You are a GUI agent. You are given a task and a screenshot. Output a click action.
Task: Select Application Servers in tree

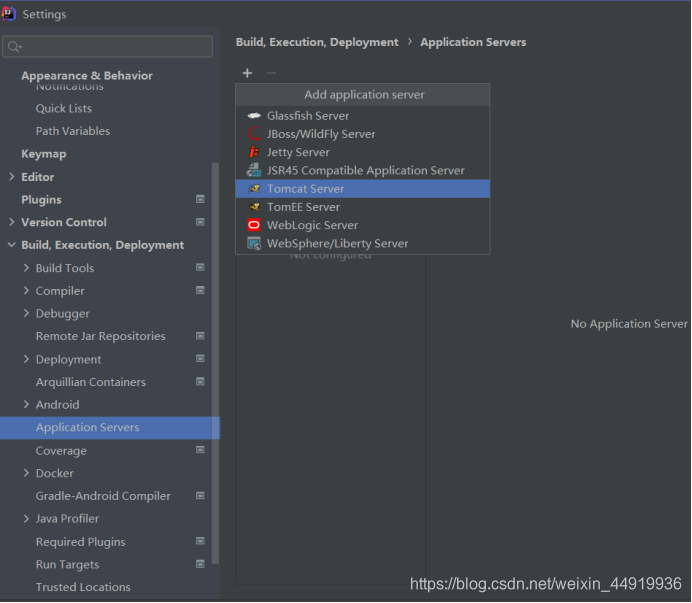tap(110, 427)
